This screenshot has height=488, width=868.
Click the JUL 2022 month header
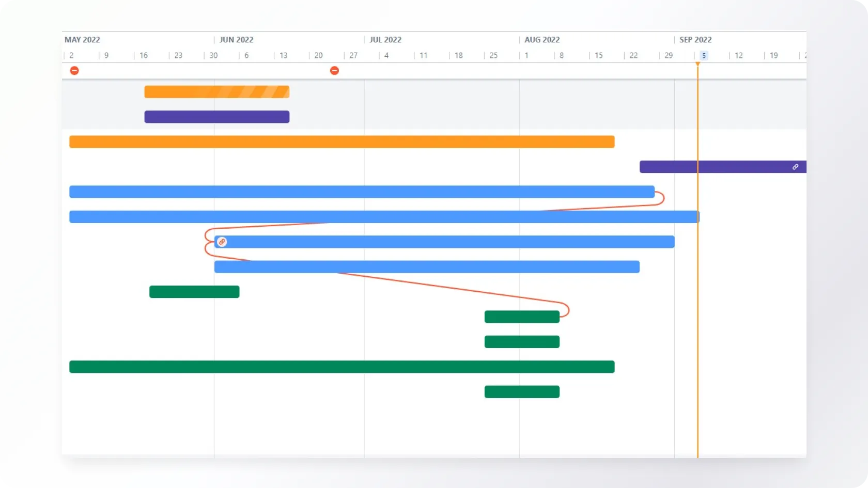(x=385, y=40)
